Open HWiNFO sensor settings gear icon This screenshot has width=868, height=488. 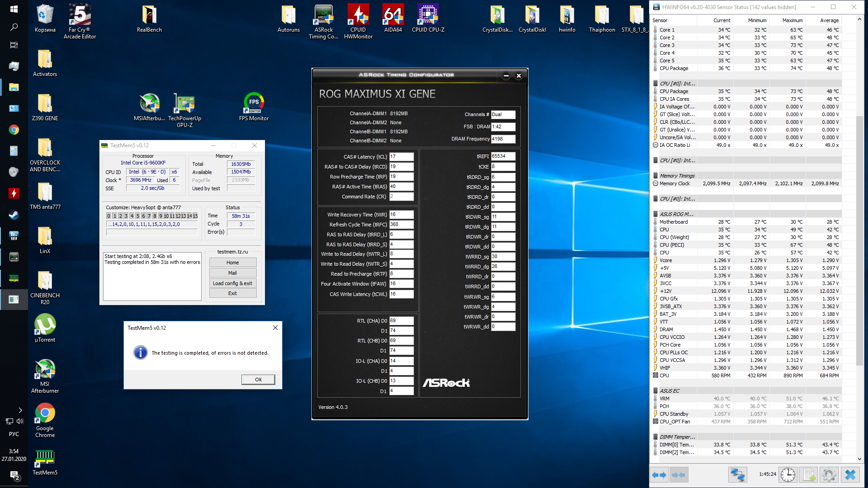[829, 475]
